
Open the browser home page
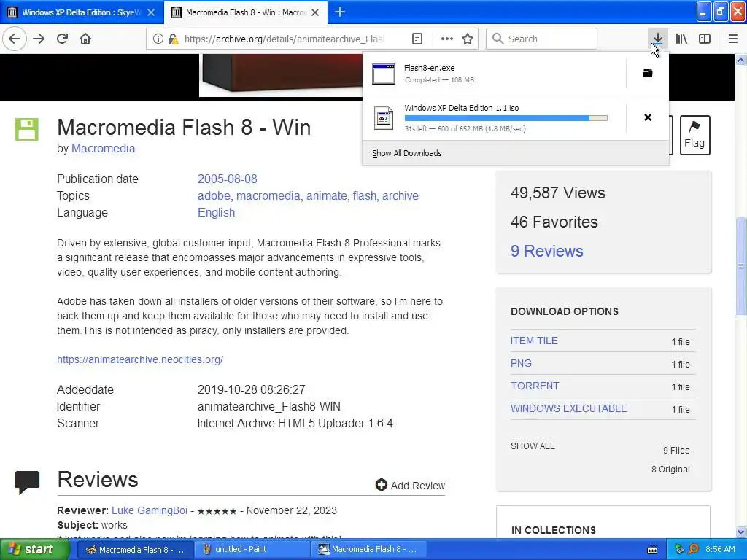click(x=85, y=39)
